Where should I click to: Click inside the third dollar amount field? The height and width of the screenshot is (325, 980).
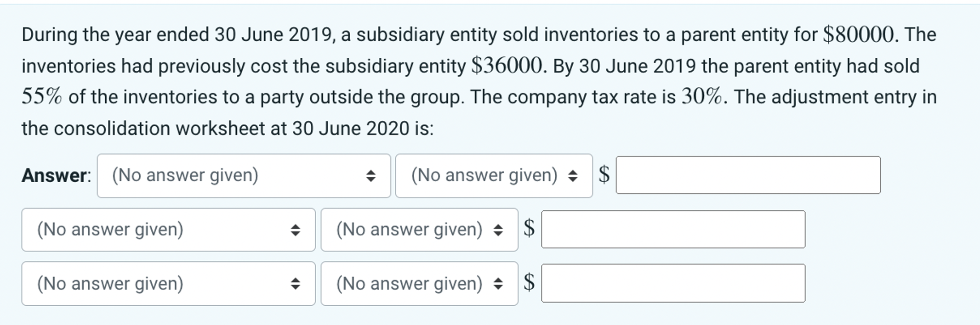[673, 284]
